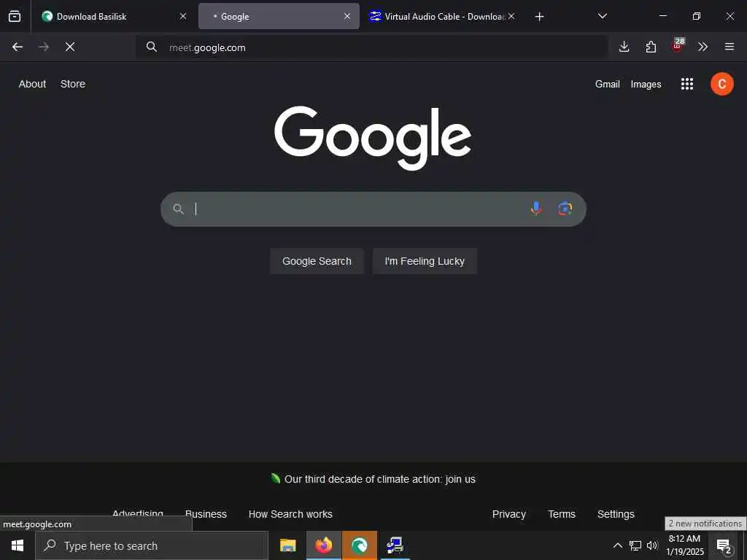Open the network status tray icon

pos(635,545)
